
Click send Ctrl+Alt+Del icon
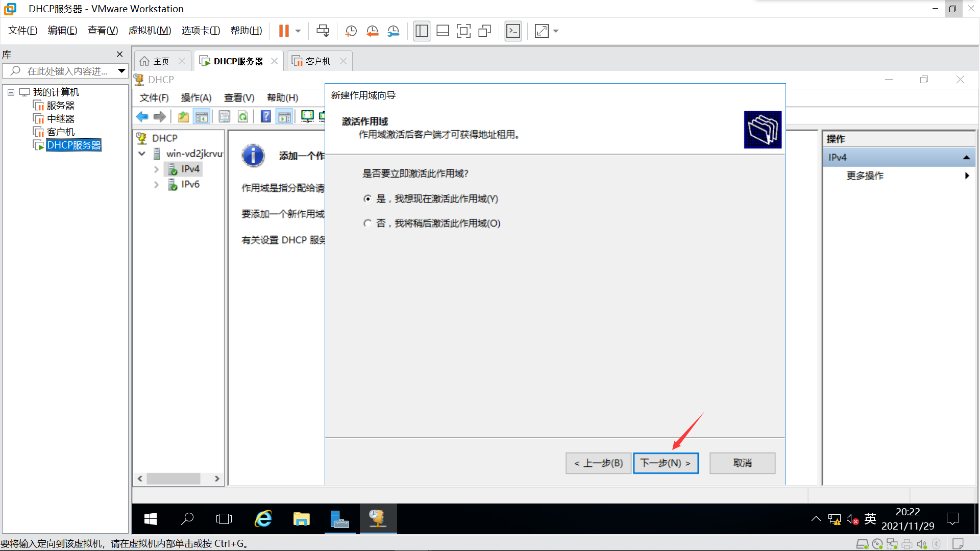click(x=323, y=31)
